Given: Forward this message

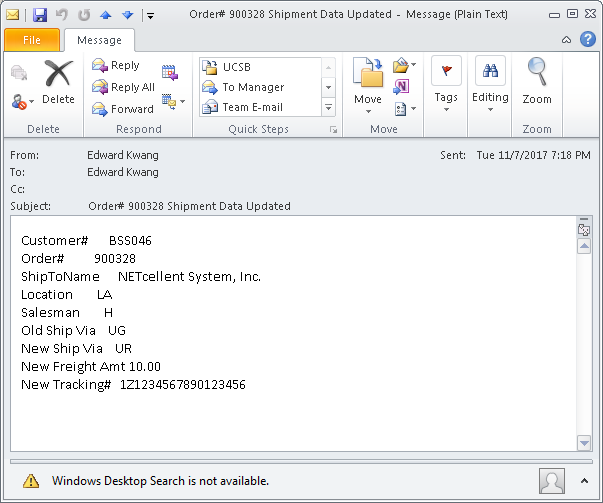Looking at the screenshot, I should click(123, 109).
